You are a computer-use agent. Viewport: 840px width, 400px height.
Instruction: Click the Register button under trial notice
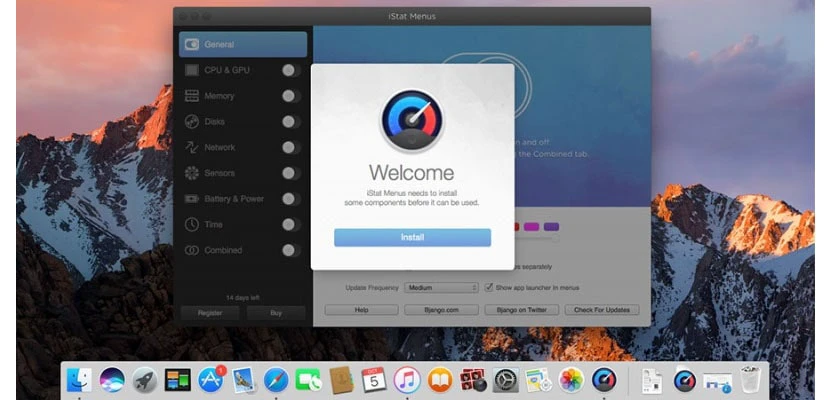[210, 313]
